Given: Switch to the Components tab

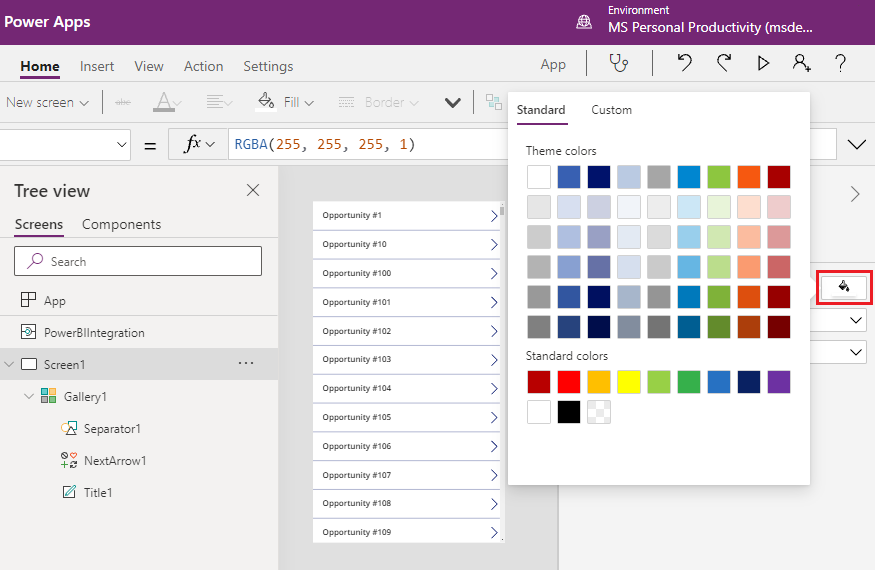Looking at the screenshot, I should coord(121,224).
